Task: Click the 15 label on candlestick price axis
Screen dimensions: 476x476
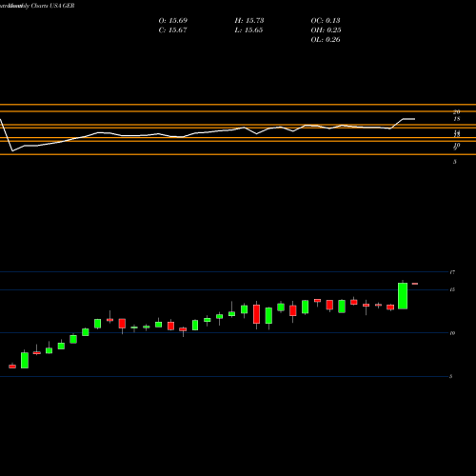Action: click(x=452, y=289)
